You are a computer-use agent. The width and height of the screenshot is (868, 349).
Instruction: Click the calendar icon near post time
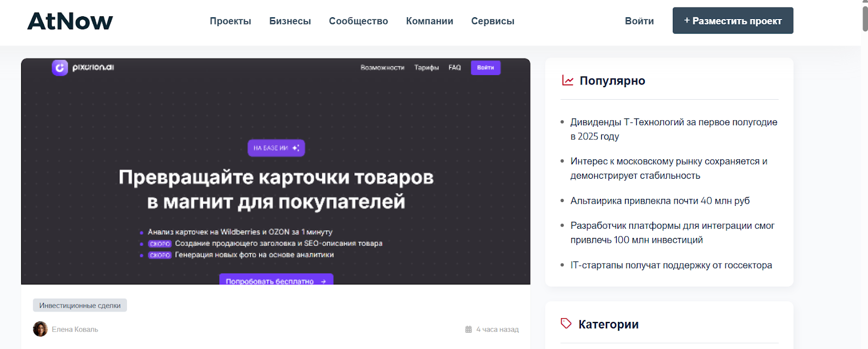[x=468, y=329]
